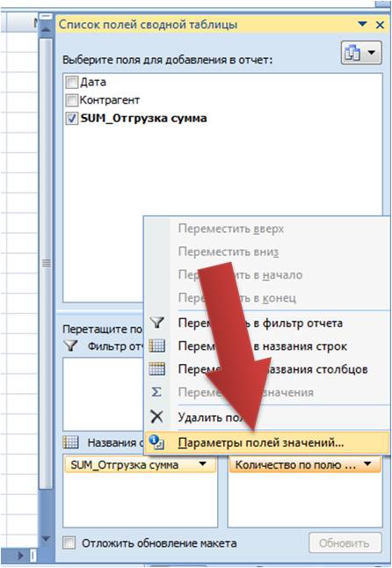Expand the field list pane options arrow

(x=362, y=25)
